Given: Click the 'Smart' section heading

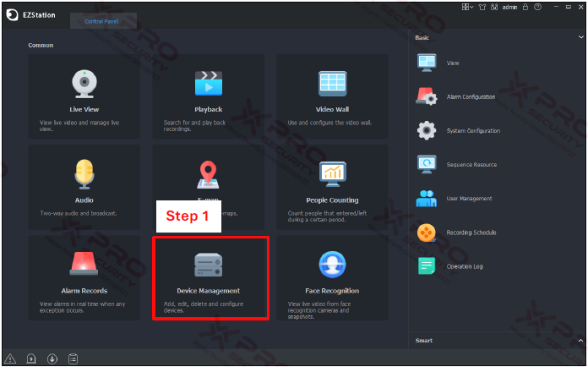Looking at the screenshot, I should [x=424, y=340].
